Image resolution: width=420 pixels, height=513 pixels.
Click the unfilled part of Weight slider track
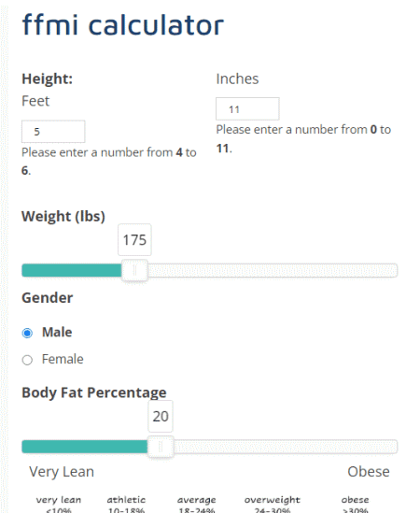click(273, 271)
